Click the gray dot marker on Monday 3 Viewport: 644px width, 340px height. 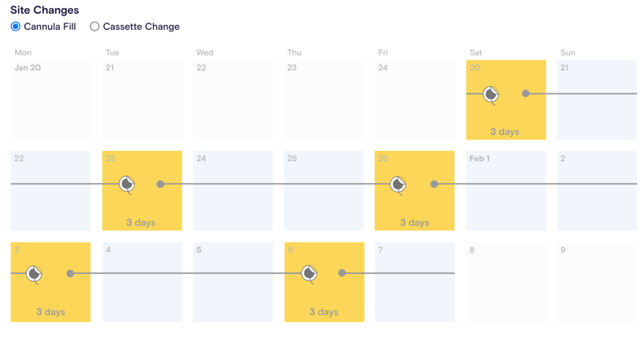click(70, 273)
